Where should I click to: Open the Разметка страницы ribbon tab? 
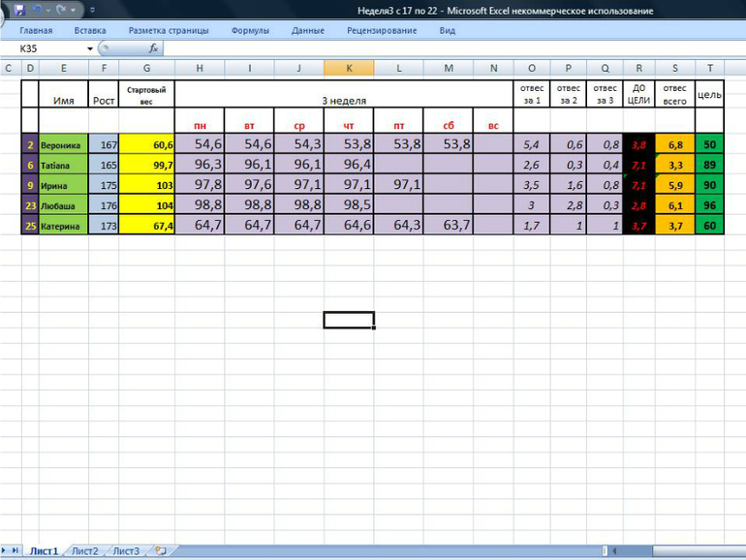point(169,30)
